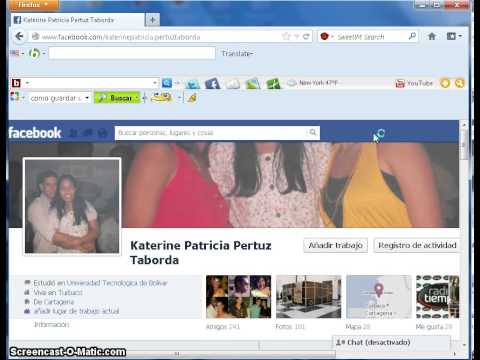Click in the Firefox address bar
This screenshot has width=480, height=360.
[160, 37]
